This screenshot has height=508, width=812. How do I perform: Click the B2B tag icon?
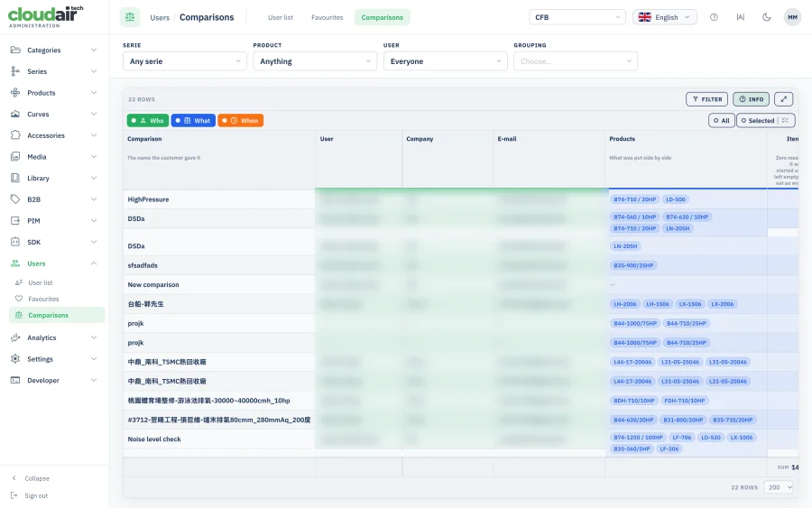(15, 199)
